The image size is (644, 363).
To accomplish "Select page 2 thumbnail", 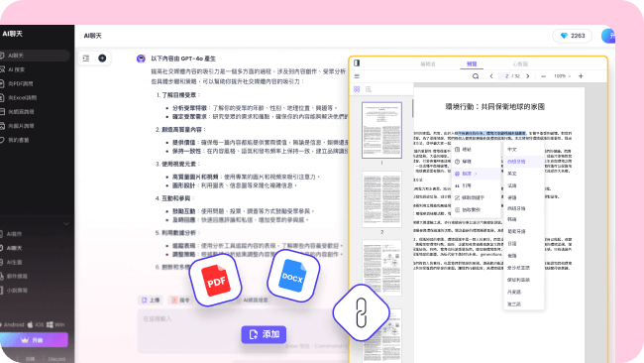I will [382, 199].
